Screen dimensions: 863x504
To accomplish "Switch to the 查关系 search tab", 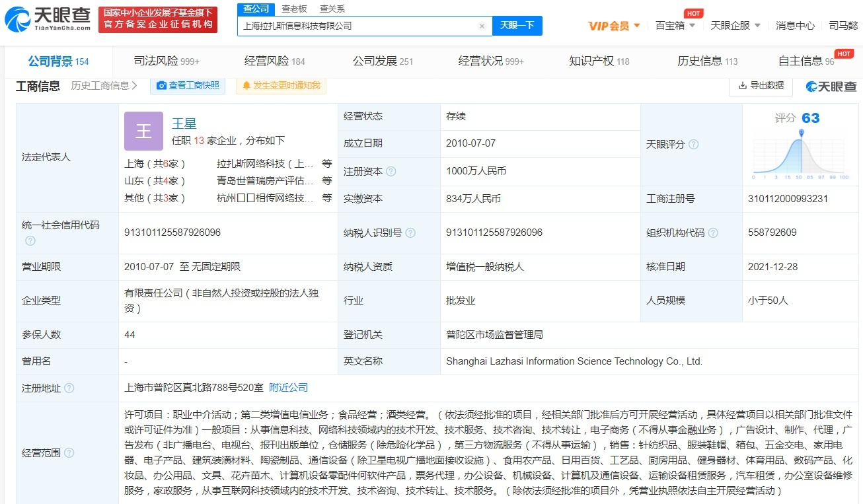I will click(x=332, y=9).
